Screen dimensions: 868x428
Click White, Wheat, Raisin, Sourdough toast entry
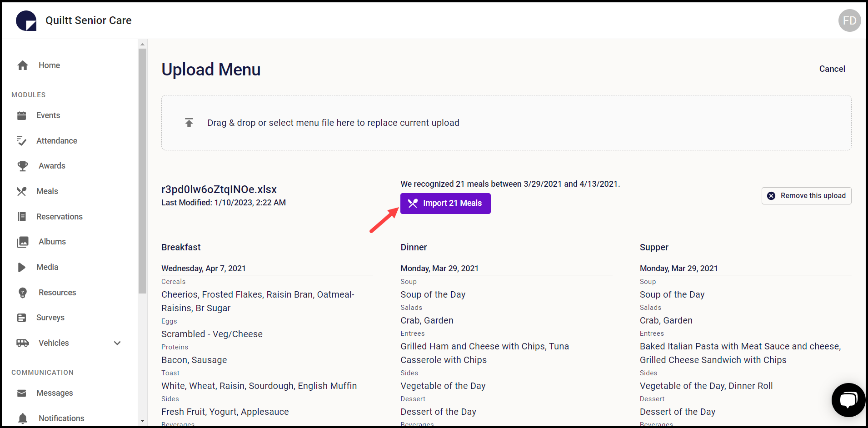click(x=259, y=386)
